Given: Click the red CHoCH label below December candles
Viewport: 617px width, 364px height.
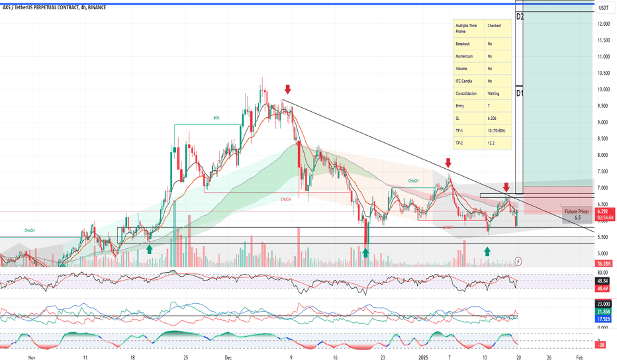Looking at the screenshot, I should [285, 199].
